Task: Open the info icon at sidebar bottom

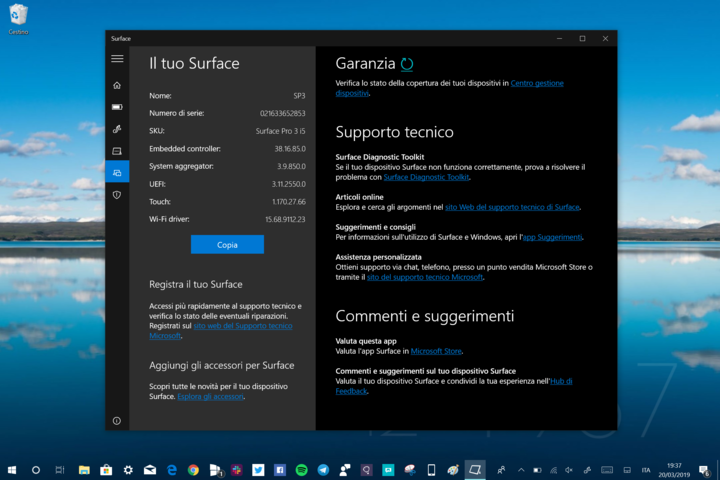Action: 117,421
